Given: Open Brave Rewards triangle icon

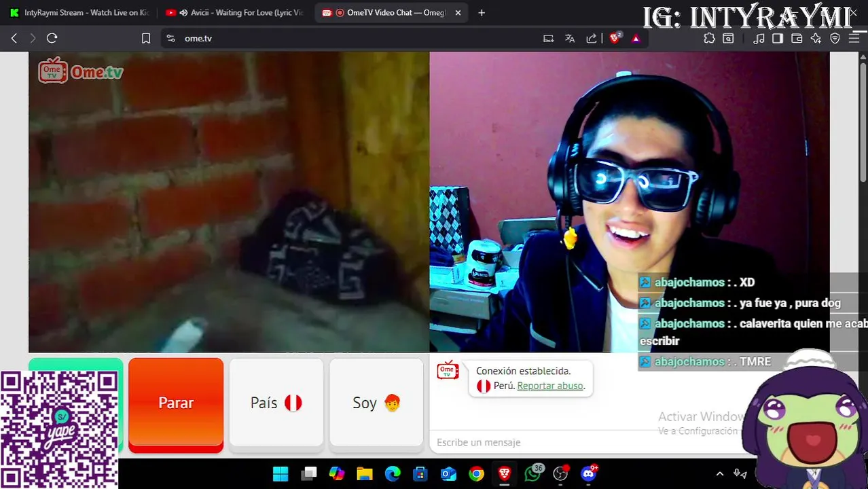Looking at the screenshot, I should 636,39.
